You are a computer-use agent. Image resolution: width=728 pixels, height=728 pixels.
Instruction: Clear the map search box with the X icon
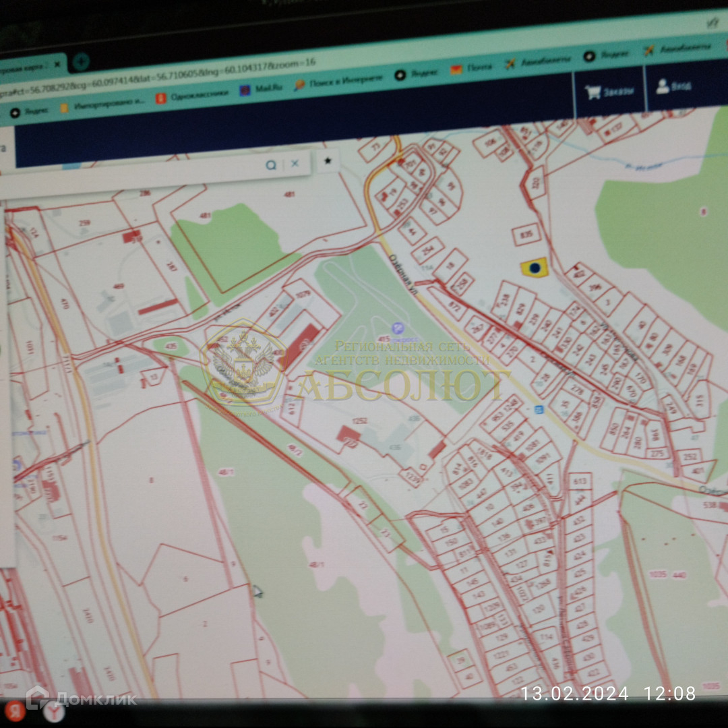coord(295,163)
